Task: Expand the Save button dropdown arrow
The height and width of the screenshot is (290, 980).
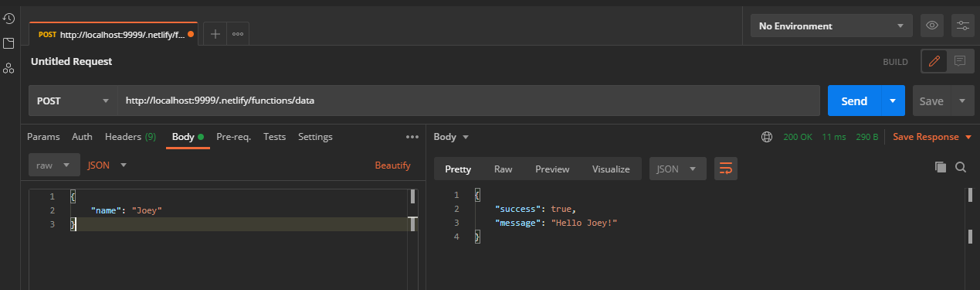Action: click(x=962, y=101)
